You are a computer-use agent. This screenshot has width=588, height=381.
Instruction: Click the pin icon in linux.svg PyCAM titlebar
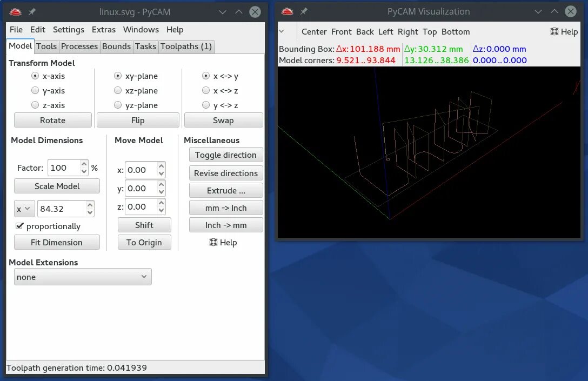point(32,12)
